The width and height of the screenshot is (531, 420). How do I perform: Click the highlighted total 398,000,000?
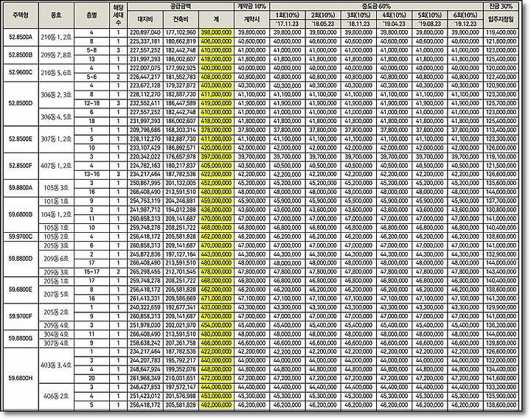216,32
